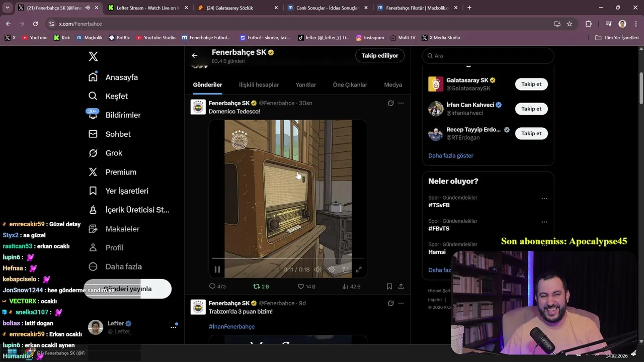Click the X logo in the sidebar
This screenshot has width=644, height=362.
(93, 56)
